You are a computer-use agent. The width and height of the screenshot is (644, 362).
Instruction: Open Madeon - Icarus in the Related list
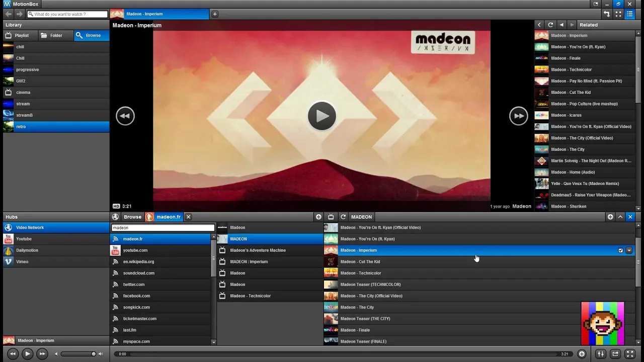point(585,115)
